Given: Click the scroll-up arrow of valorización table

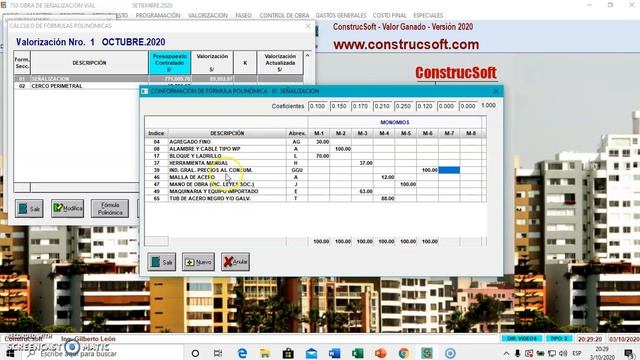Looking at the screenshot, I should click(307, 56).
